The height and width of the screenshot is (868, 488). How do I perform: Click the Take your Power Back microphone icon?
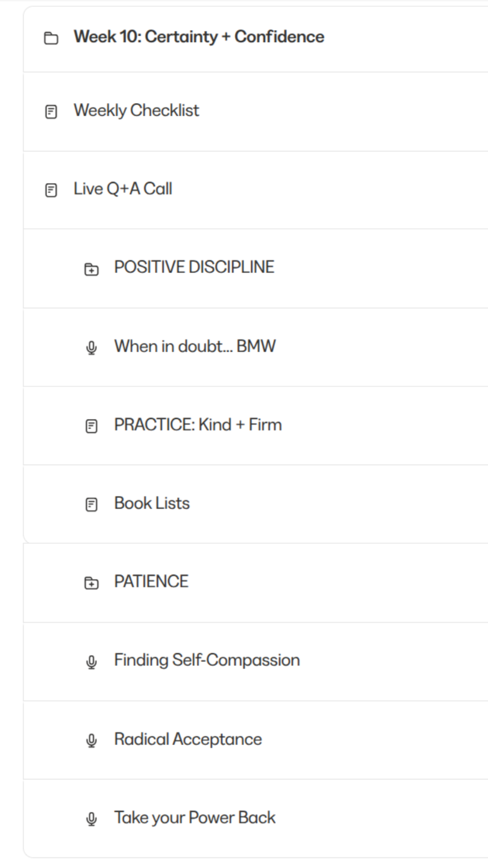(92, 819)
